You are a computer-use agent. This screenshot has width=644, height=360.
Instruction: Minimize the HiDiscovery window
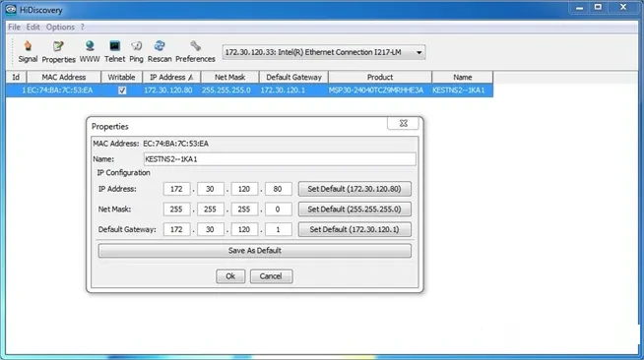580,8
